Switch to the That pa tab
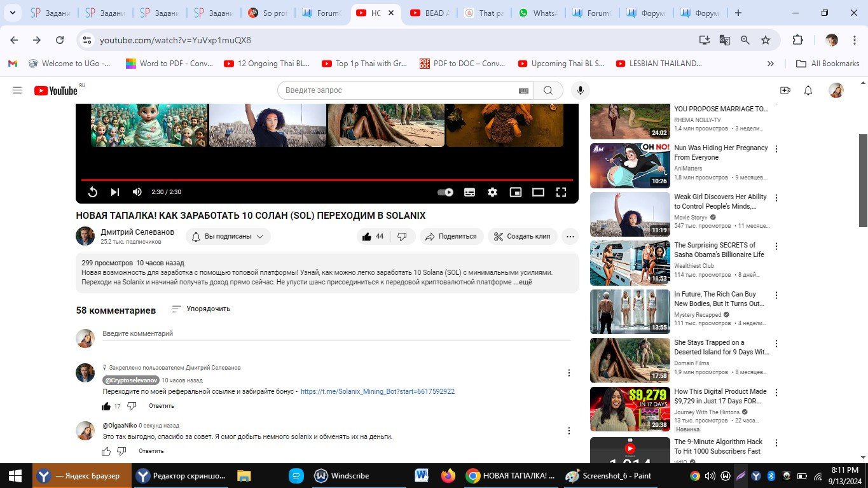This screenshot has height=488, width=868. click(x=483, y=13)
